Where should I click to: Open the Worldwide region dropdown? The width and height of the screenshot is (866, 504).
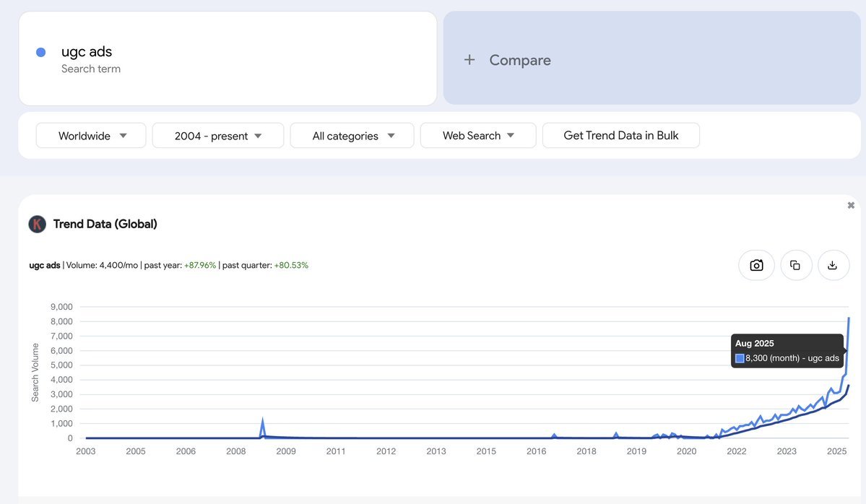(91, 136)
